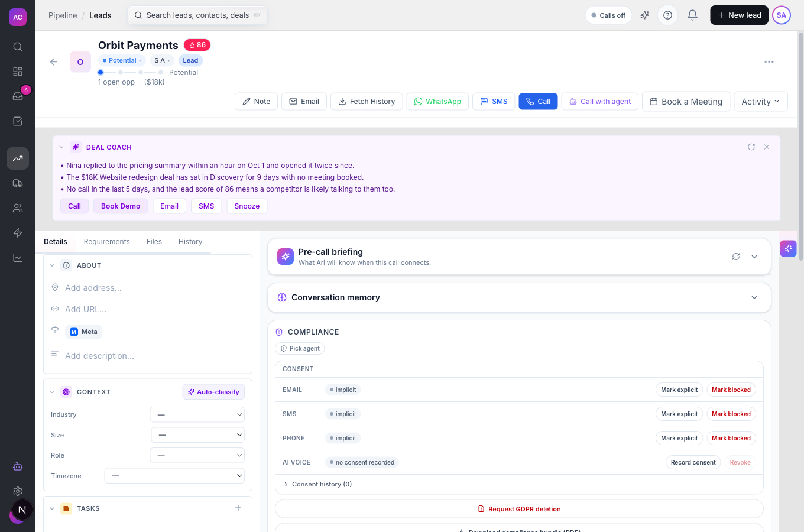Image resolution: width=804 pixels, height=532 pixels.
Task: Record consent for AI VOICE
Action: coord(693,463)
